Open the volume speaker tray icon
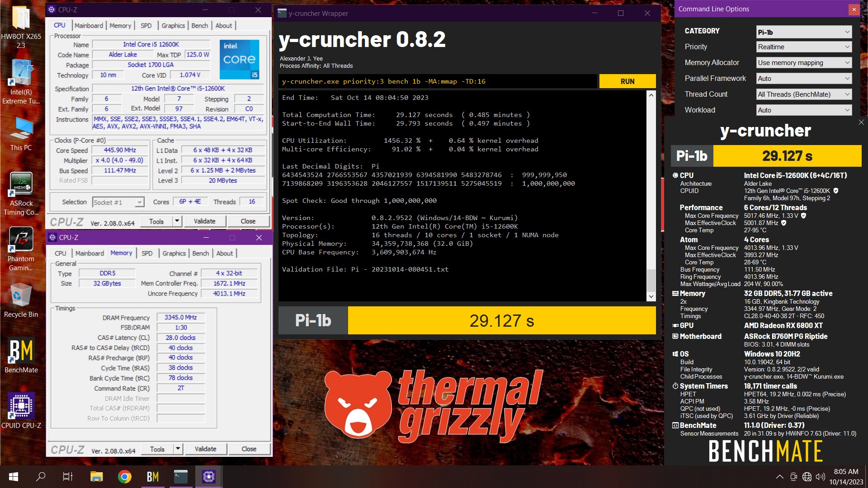868x488 pixels. (x=821, y=477)
